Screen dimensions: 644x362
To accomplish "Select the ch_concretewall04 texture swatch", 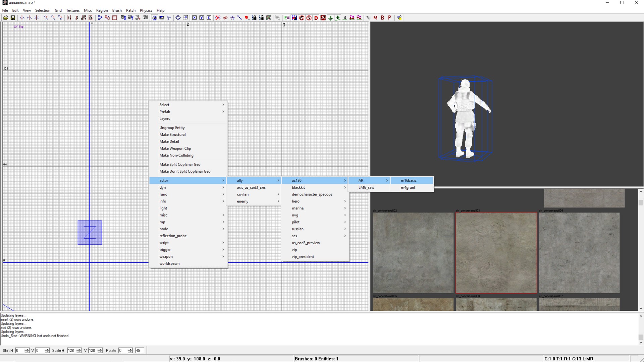I will tap(579, 253).
